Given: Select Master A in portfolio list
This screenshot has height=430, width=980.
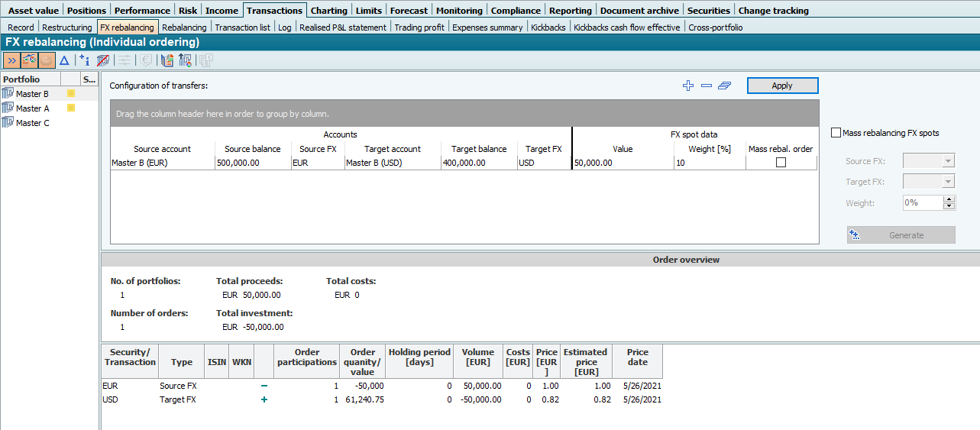Looking at the screenshot, I should (33, 108).
